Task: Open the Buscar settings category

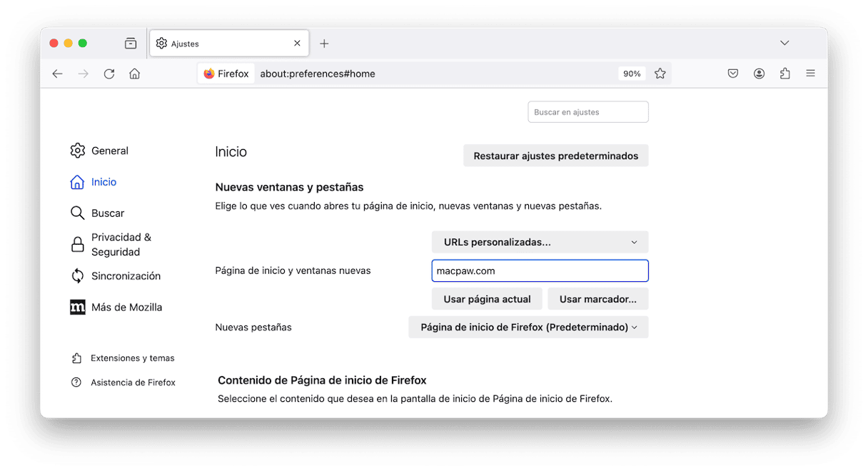Action: coord(97,213)
